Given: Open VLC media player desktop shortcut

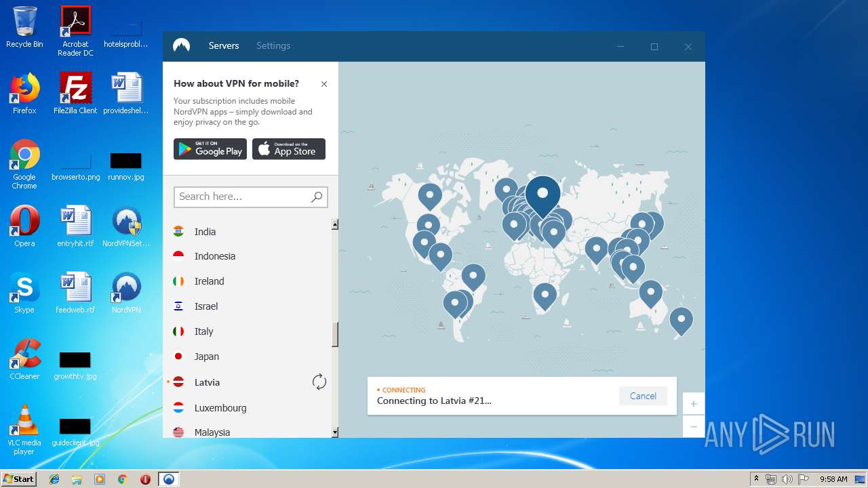Looking at the screenshot, I should 24,430.
